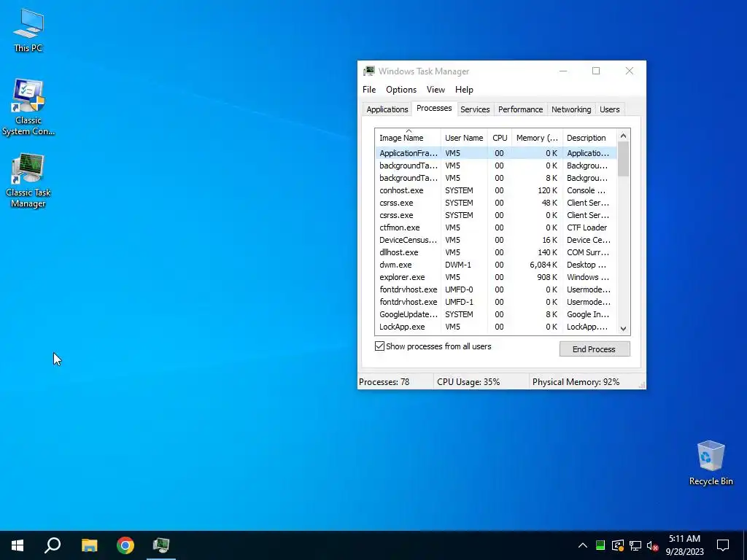Click the Windows Start button
Image resolution: width=747 pixels, height=560 pixels.
click(x=18, y=545)
